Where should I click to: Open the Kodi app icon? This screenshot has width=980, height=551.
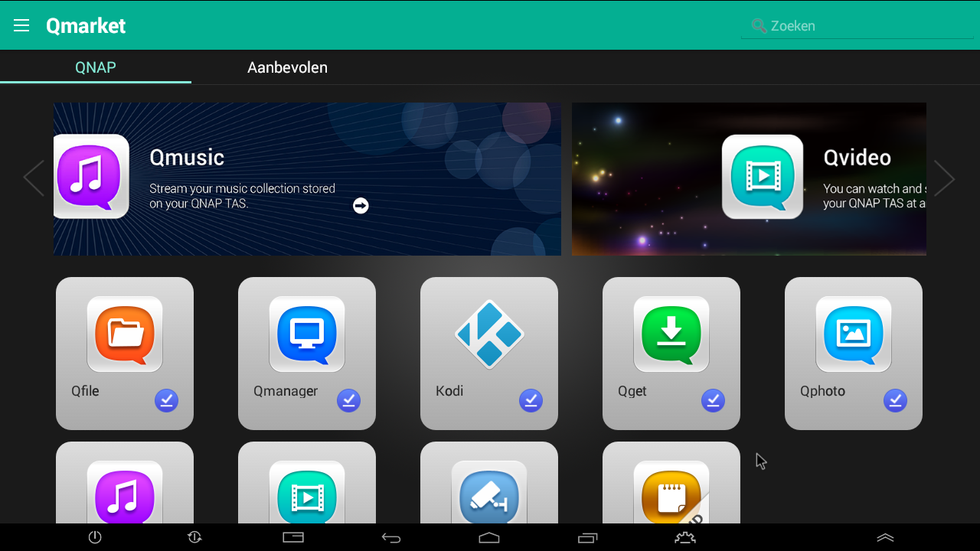coord(489,334)
